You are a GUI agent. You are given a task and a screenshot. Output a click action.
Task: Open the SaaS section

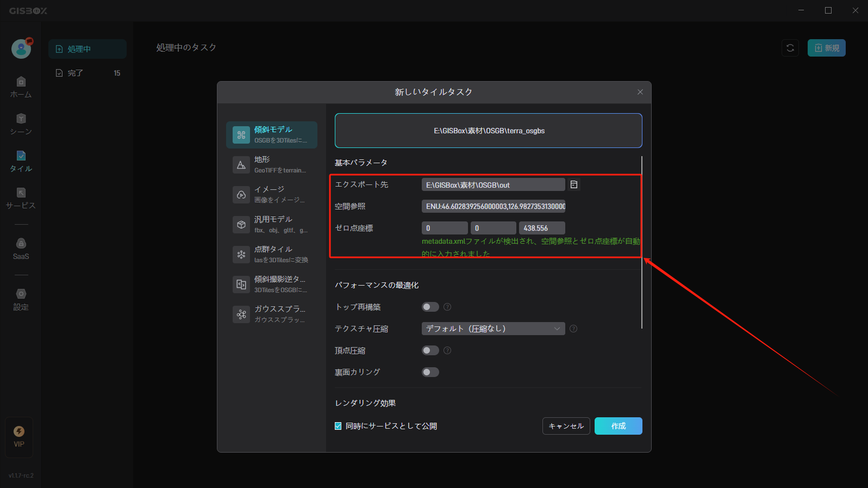21,249
